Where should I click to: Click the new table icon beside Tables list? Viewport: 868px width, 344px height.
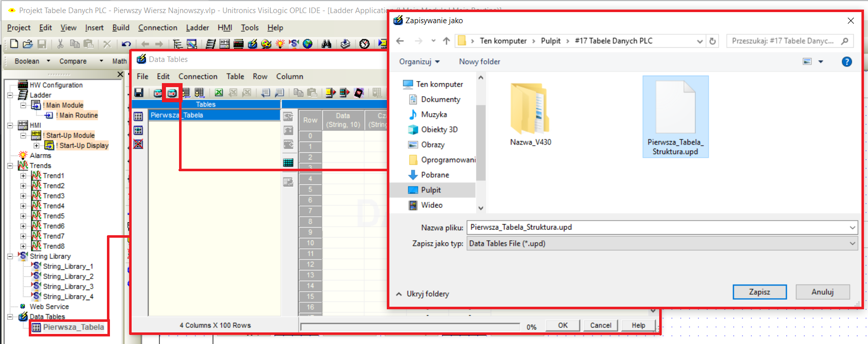[138, 116]
